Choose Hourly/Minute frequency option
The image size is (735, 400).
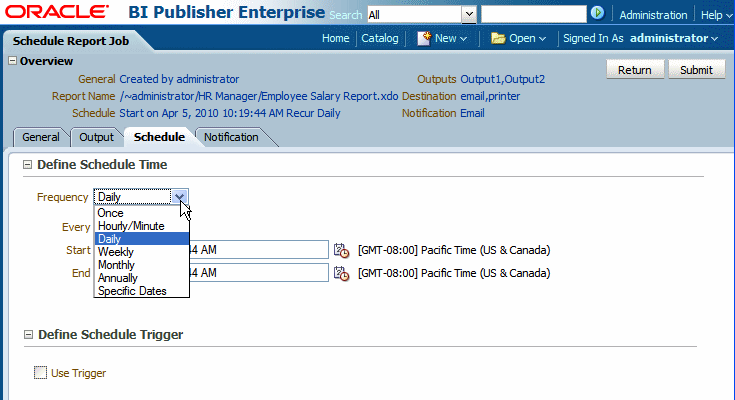(x=142, y=226)
